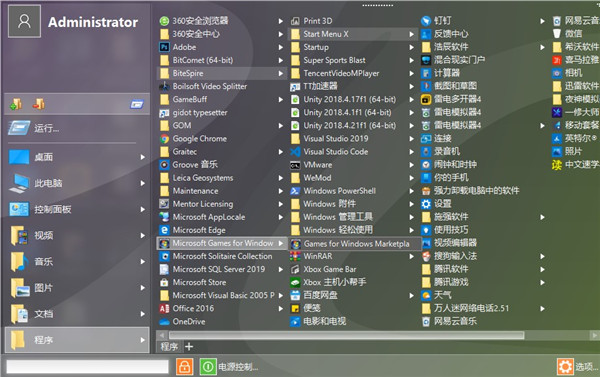Click the green power icon button
The width and height of the screenshot is (600, 377).
tap(208, 367)
